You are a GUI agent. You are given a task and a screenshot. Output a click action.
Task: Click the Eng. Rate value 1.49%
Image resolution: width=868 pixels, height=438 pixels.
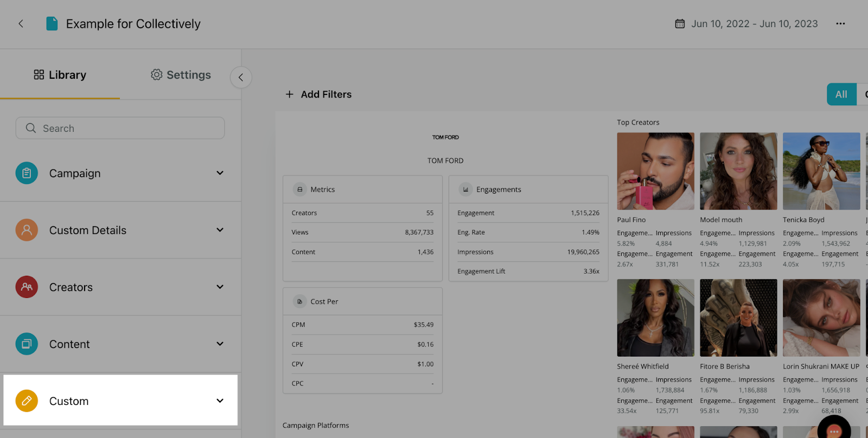(591, 232)
